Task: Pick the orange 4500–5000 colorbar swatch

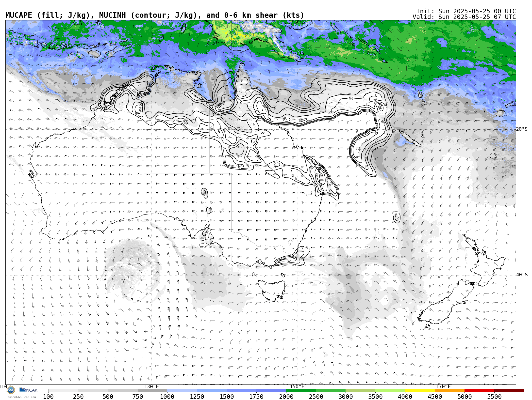Action: click(449, 391)
